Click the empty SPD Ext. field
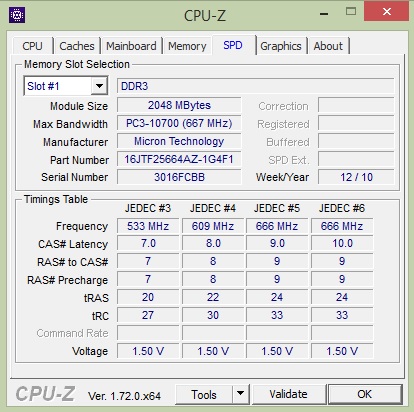 (x=356, y=159)
